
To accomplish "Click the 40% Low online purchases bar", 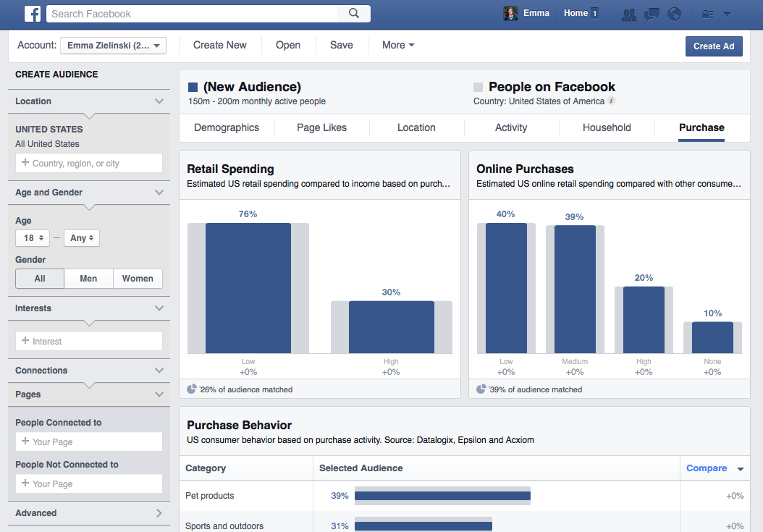I will pyautogui.click(x=506, y=288).
